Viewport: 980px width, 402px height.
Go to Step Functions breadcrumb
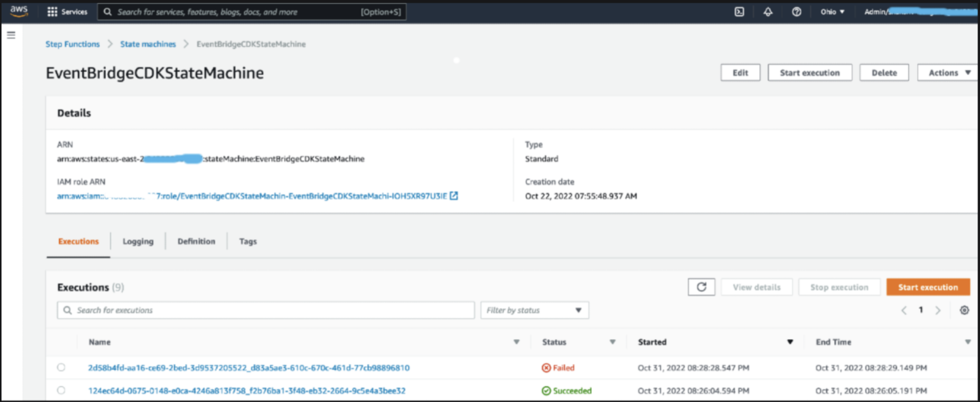tap(73, 44)
